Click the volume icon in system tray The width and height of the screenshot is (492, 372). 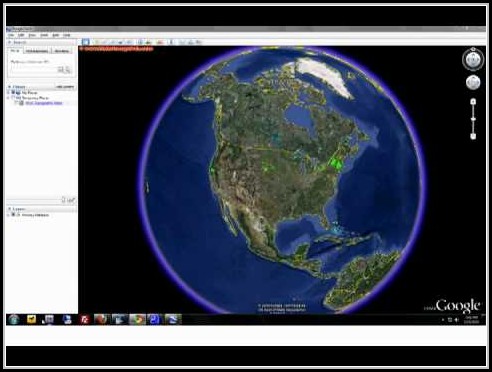coord(457,320)
